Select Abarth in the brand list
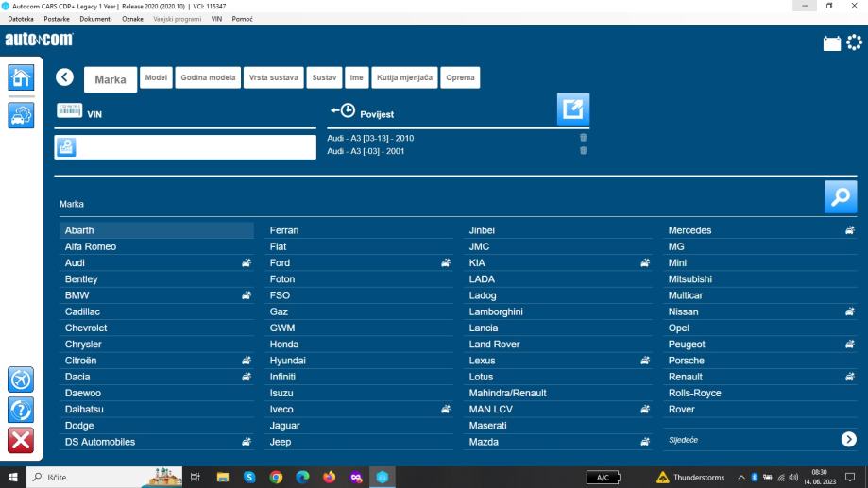 click(157, 230)
